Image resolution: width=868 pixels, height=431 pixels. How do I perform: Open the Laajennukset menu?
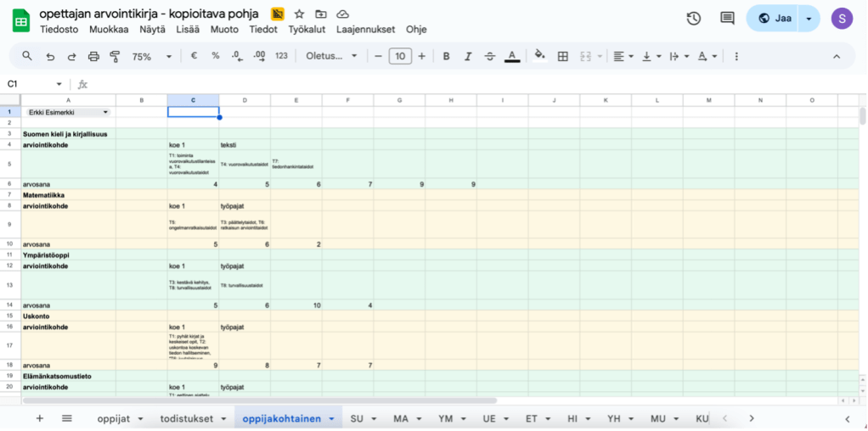pyautogui.click(x=365, y=29)
